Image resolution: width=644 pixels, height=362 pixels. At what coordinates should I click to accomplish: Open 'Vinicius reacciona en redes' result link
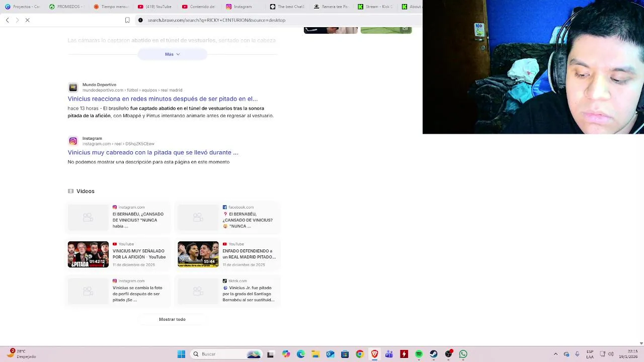pos(163,99)
